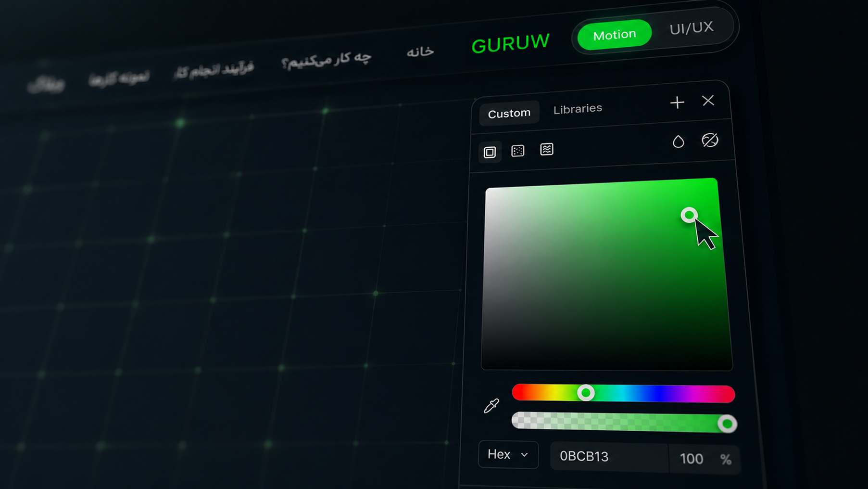Select the solid fill type icon

point(490,152)
